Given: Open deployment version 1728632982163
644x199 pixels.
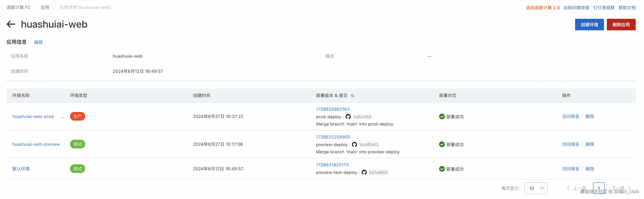Looking at the screenshot, I should click(x=332, y=109).
